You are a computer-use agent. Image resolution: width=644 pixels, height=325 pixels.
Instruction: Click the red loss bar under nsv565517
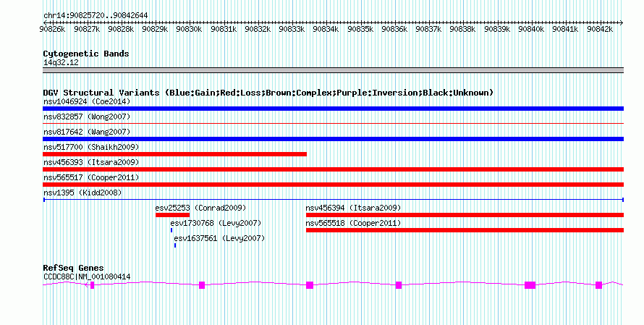pyautogui.click(x=333, y=185)
